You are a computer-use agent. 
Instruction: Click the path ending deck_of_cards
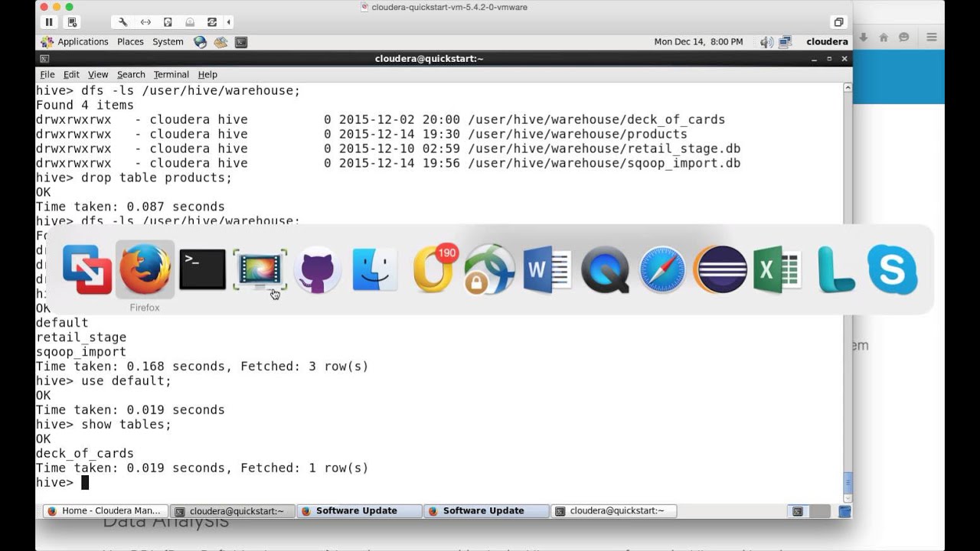tap(596, 119)
